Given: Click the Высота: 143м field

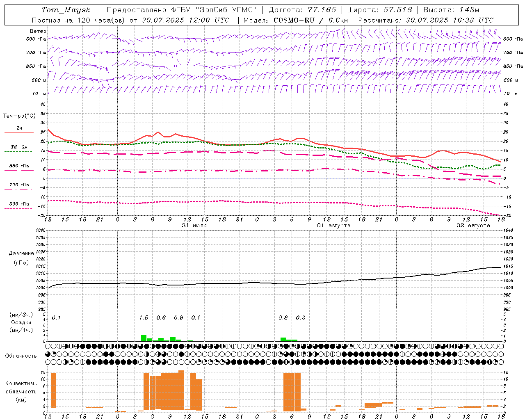Looking at the screenshot, I should pyautogui.click(x=451, y=10).
